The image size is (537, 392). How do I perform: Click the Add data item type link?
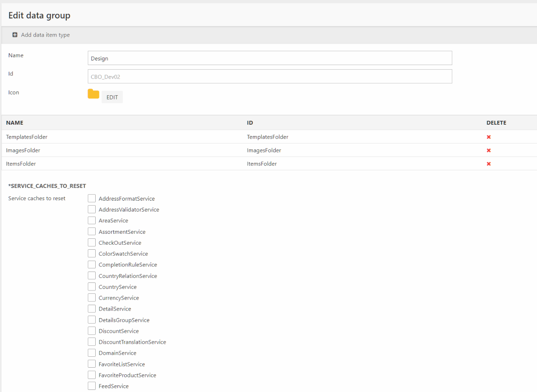(x=45, y=35)
